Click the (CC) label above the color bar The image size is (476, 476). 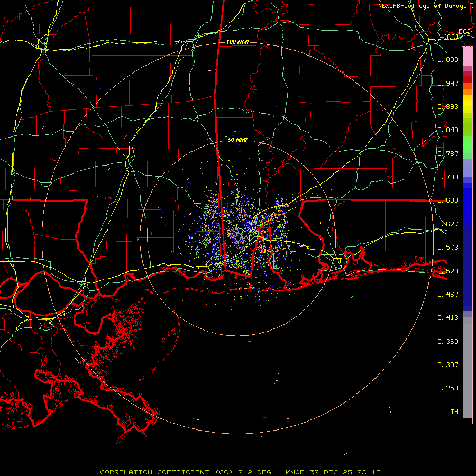pyautogui.click(x=452, y=37)
